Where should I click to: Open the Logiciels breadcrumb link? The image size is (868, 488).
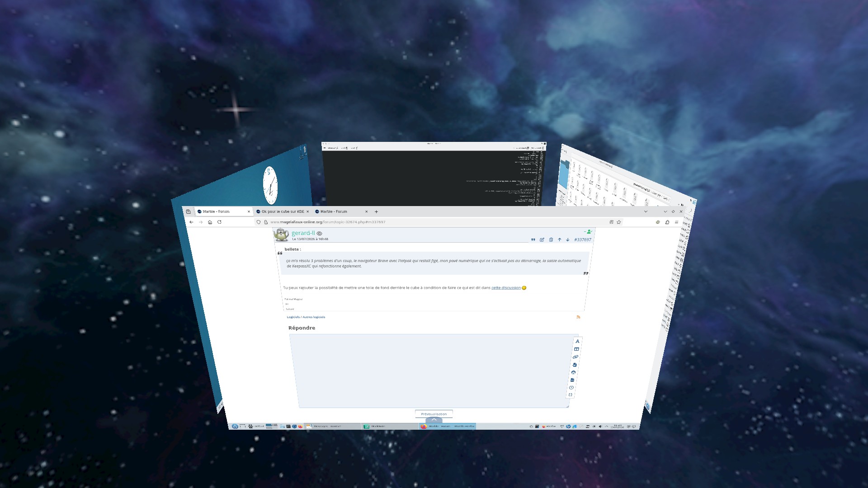click(293, 317)
